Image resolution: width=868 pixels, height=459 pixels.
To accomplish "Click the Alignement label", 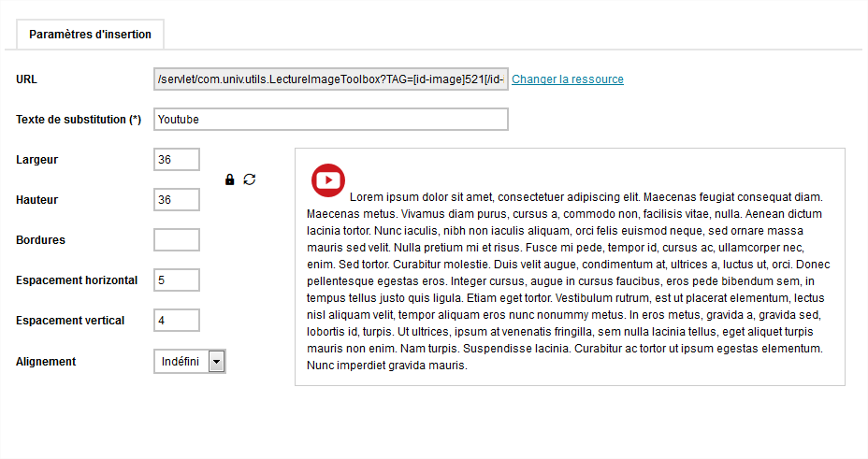I will [x=46, y=362].
